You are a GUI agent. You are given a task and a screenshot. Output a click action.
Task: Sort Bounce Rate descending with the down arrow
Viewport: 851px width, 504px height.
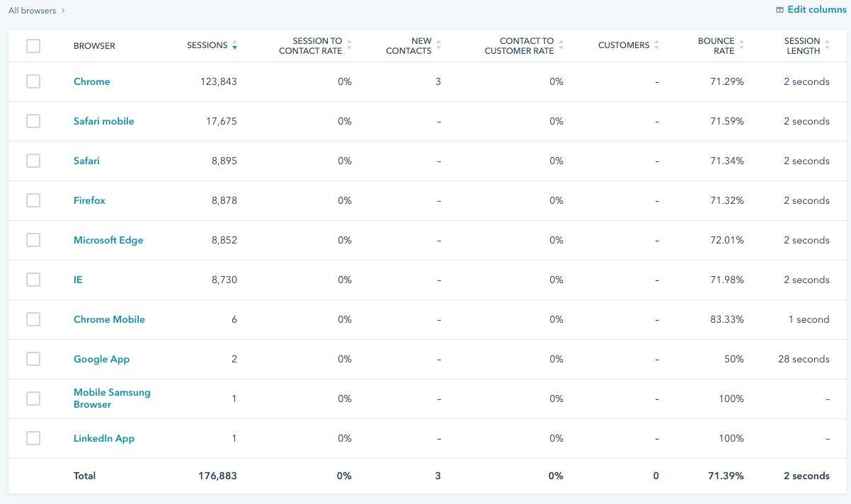coord(741,48)
